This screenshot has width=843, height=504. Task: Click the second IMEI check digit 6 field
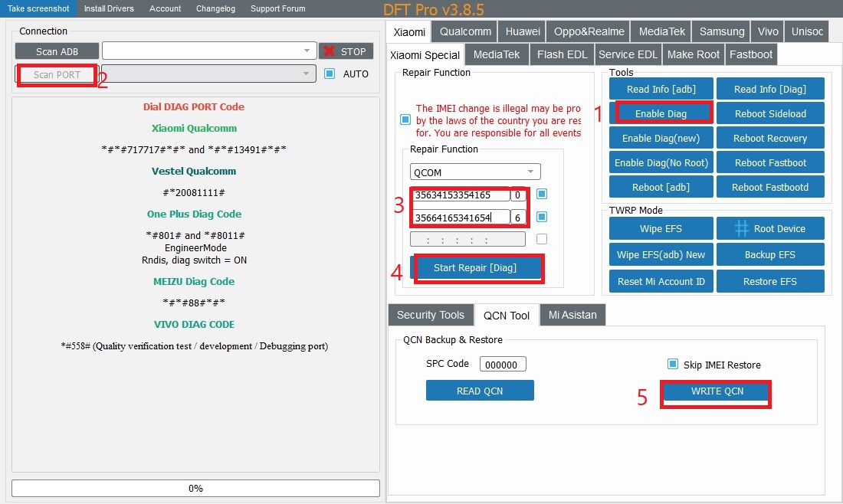pyautogui.click(x=518, y=217)
